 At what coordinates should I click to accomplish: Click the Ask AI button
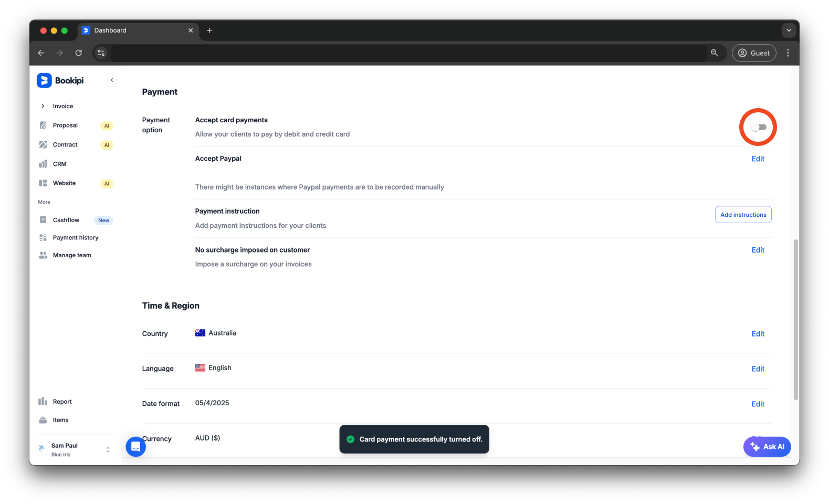(x=767, y=447)
